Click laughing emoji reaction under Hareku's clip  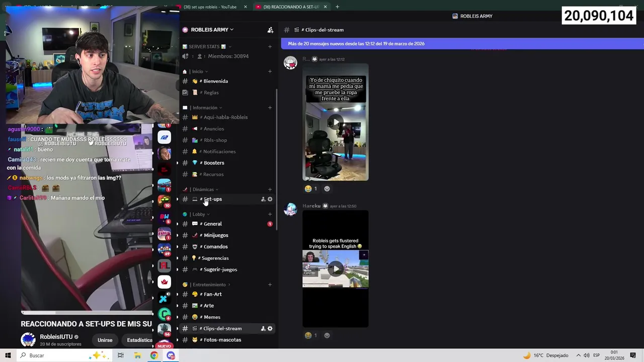311,335
